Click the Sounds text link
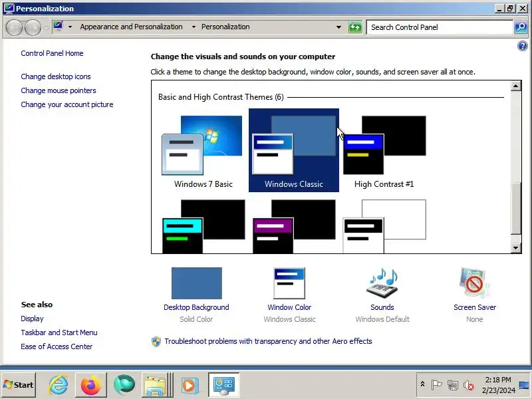Screen dimensions: 532x399 [x=382, y=307]
